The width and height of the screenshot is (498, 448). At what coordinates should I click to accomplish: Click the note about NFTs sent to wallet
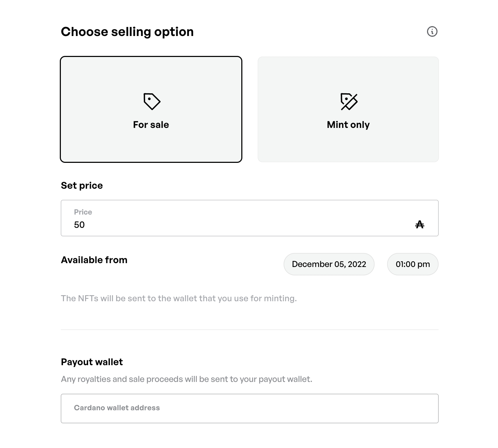point(179,298)
